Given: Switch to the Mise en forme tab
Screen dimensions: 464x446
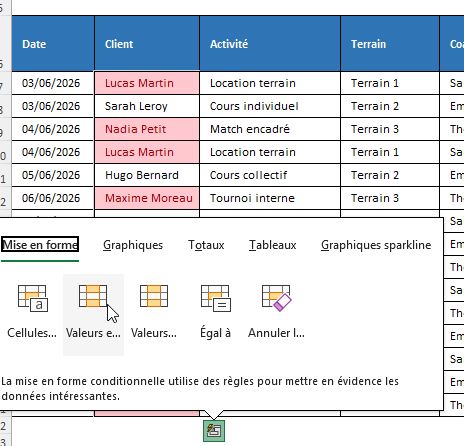Looking at the screenshot, I should click(x=40, y=245).
